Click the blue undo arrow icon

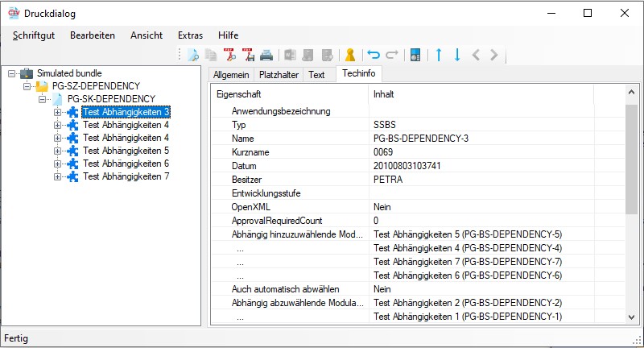pyautogui.click(x=374, y=56)
